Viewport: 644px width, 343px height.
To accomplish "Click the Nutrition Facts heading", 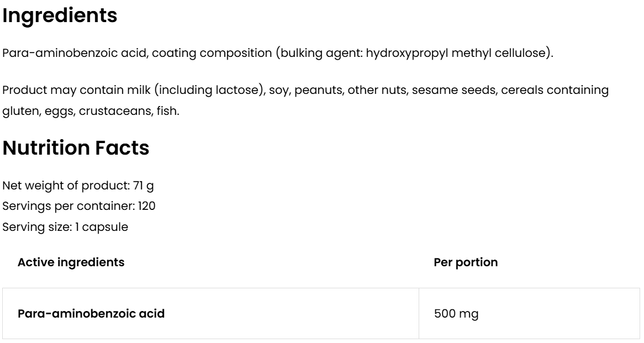I will coord(76,149).
